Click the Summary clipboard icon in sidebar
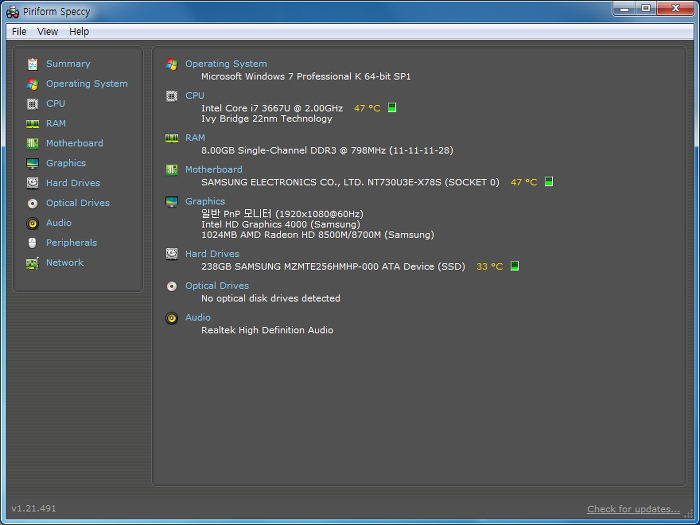The height and width of the screenshot is (525, 700). 32,64
